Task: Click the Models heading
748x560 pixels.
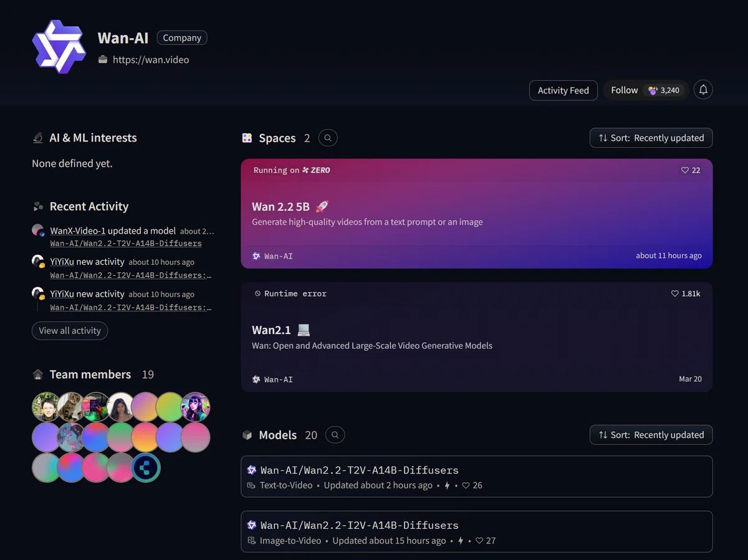Action: [x=278, y=435]
